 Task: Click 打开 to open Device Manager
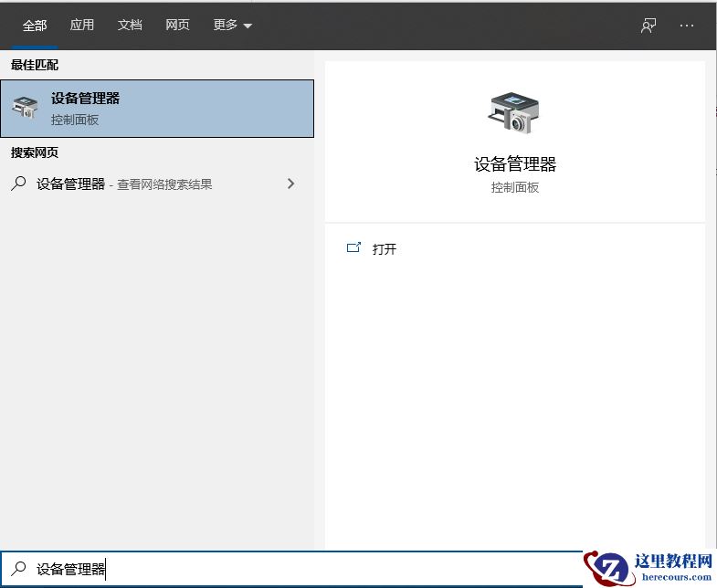[385, 249]
